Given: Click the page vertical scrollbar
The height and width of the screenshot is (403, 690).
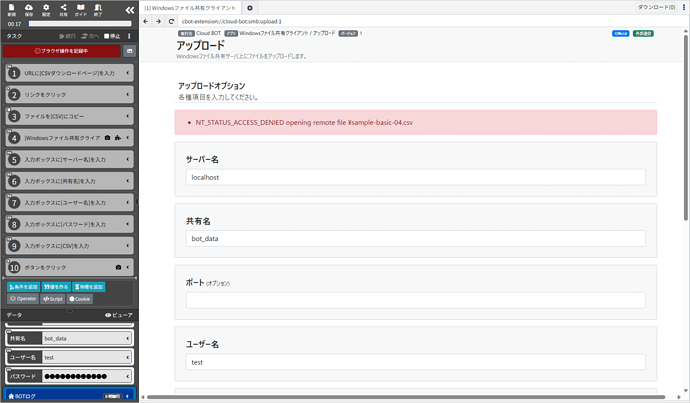Looking at the screenshot, I should 686,128.
